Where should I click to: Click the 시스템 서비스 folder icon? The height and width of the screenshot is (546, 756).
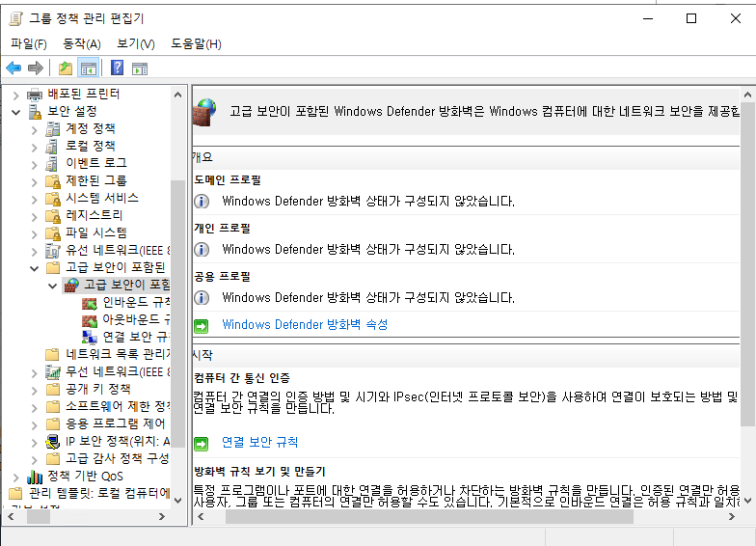pyautogui.click(x=52, y=199)
